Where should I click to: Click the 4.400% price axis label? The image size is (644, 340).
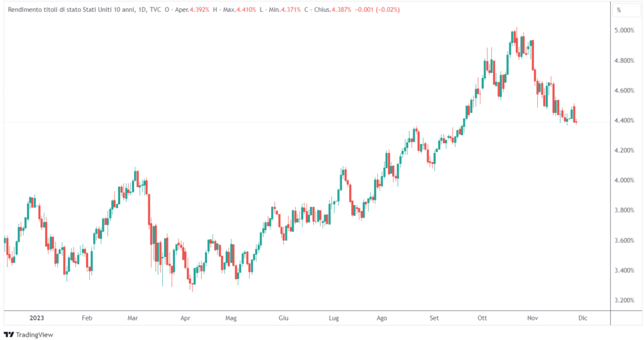click(624, 121)
